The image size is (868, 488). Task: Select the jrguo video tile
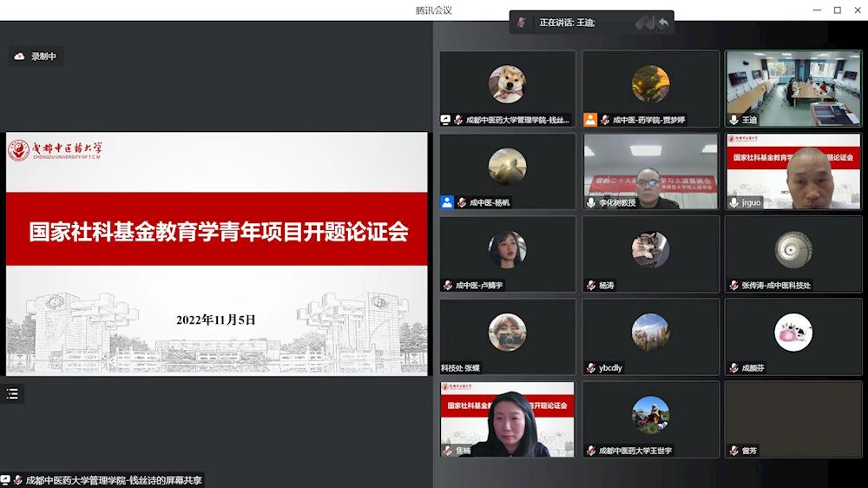(x=794, y=171)
